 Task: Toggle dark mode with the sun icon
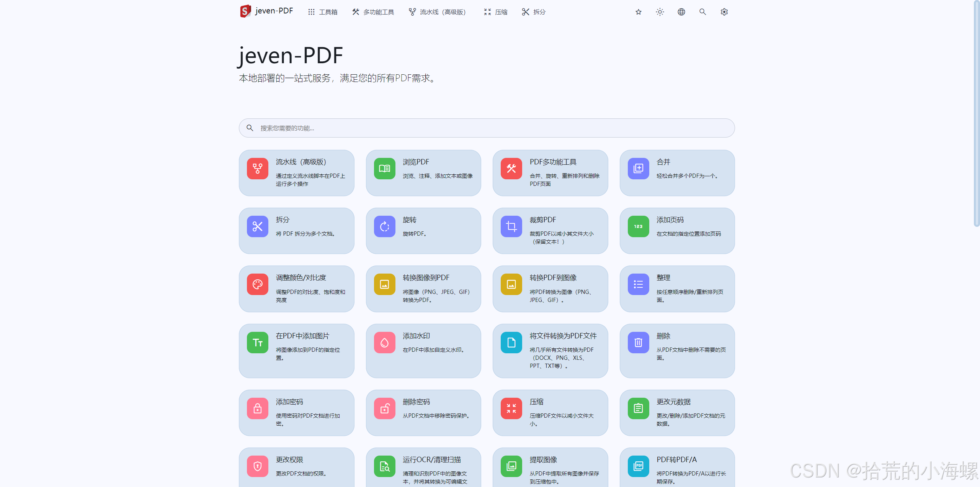[660, 12]
